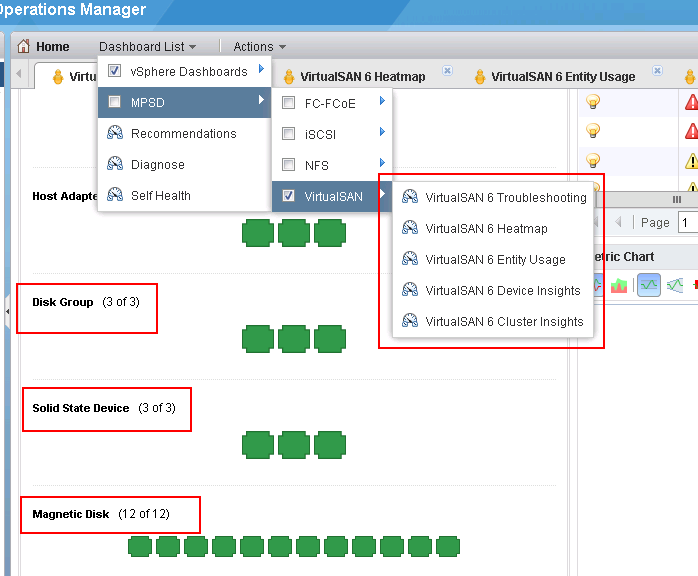The image size is (698, 576).
Task: Expand the VirtualSAN submenu arrow
Action: 382,194
